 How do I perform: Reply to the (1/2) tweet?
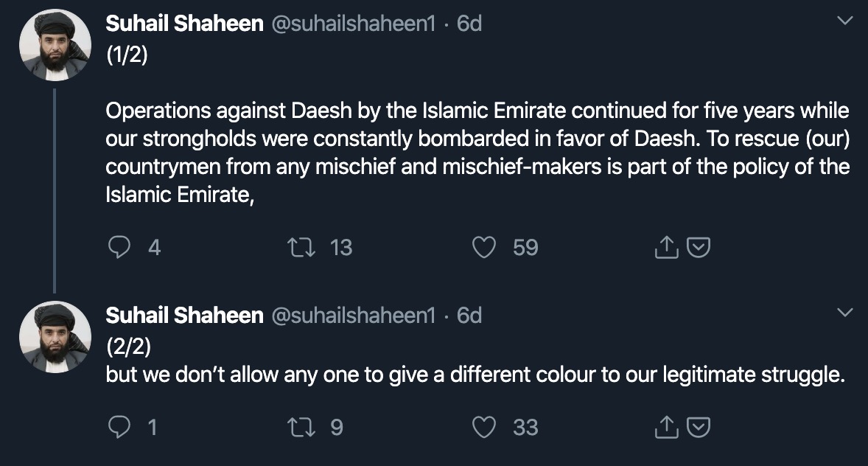(119, 248)
